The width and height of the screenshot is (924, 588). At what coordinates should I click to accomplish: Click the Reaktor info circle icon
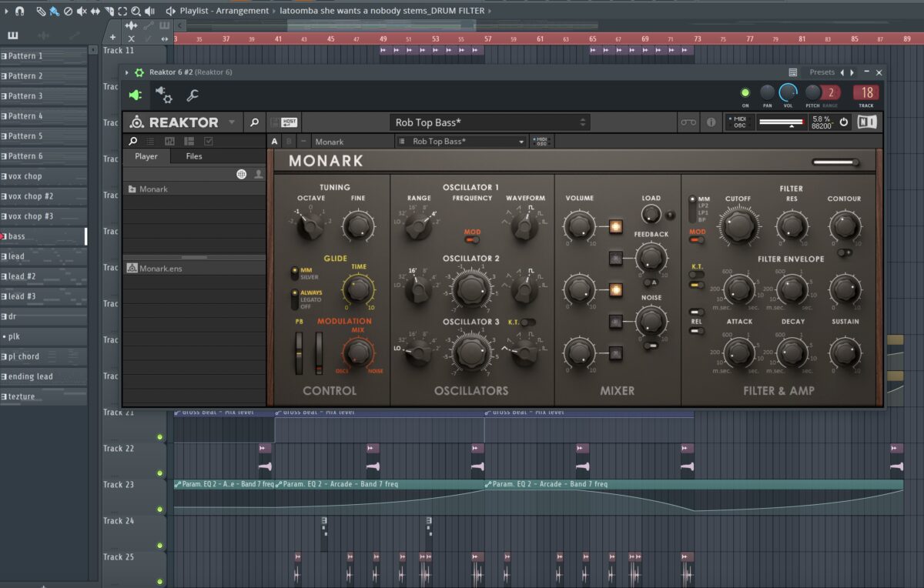pos(711,122)
